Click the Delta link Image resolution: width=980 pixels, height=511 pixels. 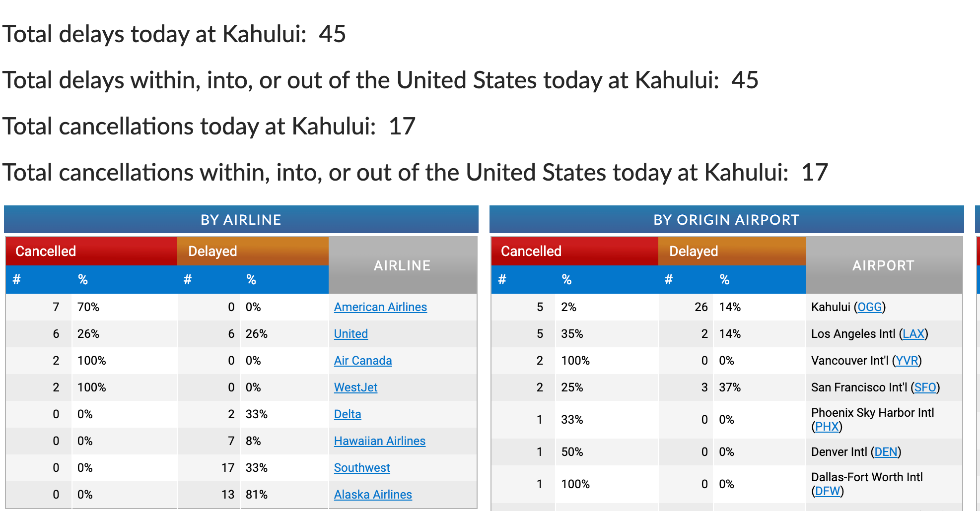pyautogui.click(x=347, y=414)
